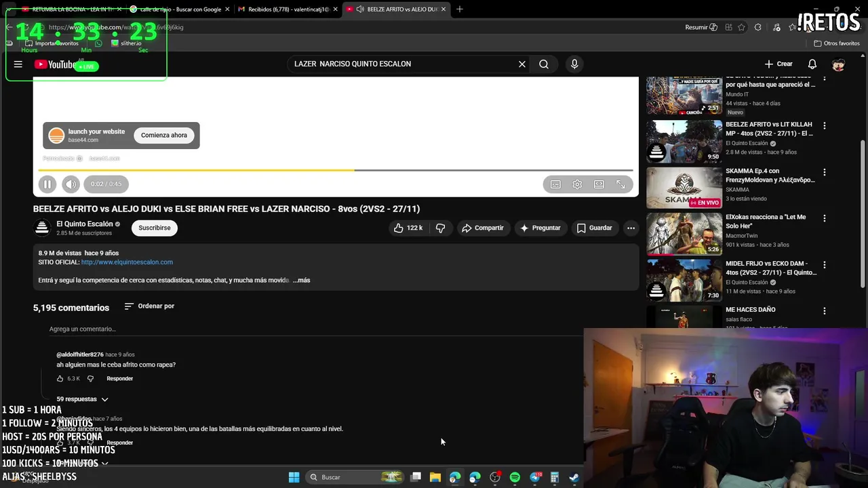Viewport: 868px width, 488px height.
Task: Expand the 59 respuestas thread
Action: [82, 399]
